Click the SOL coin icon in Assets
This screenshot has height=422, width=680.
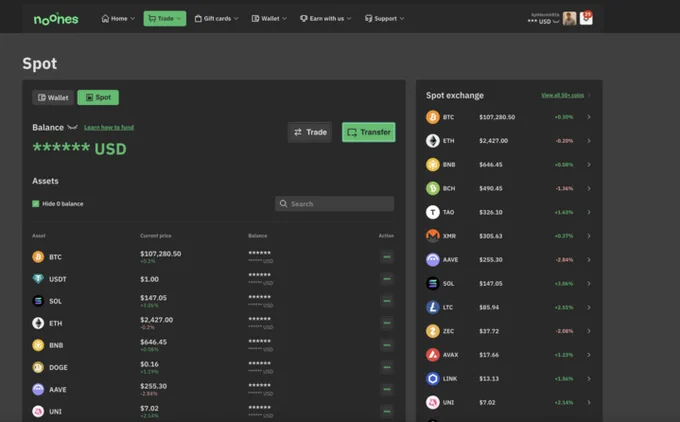(x=38, y=301)
